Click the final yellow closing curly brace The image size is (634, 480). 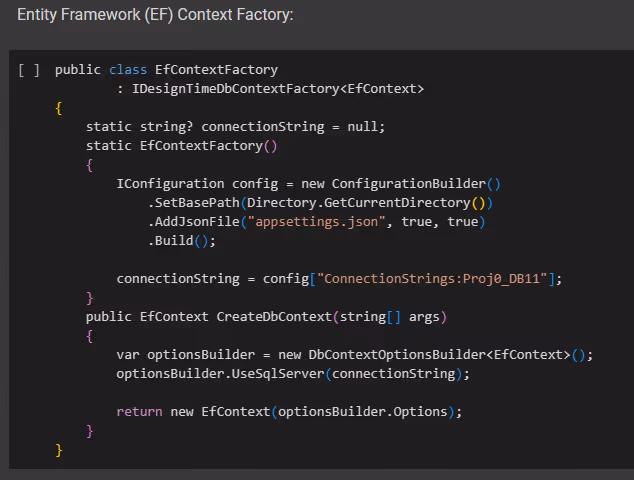pyautogui.click(x=59, y=450)
